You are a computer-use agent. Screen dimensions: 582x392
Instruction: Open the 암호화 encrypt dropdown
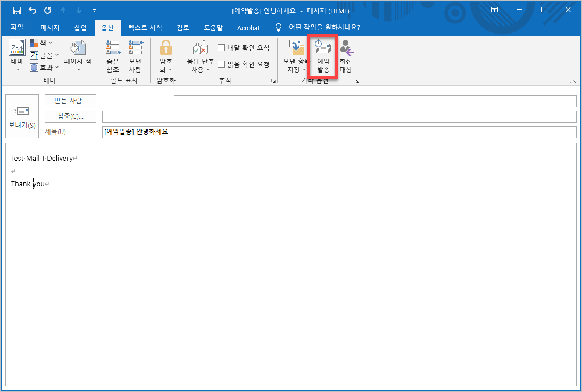point(165,56)
